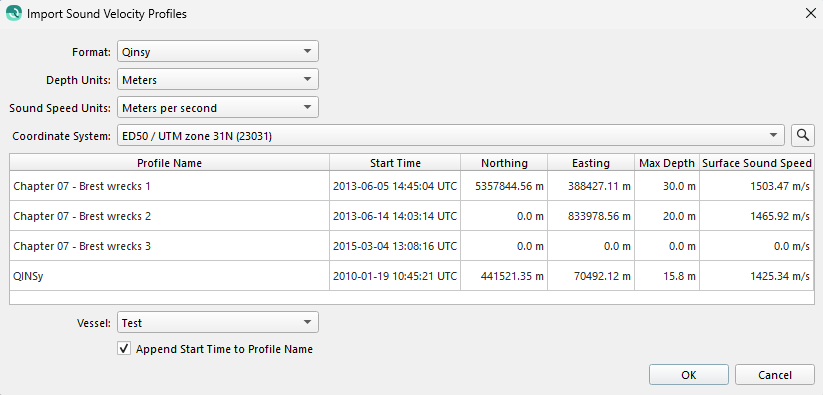This screenshot has height=395, width=823.
Task: Select the Chapter 07 - Brest wrecks 1 row
Action: tap(412, 186)
